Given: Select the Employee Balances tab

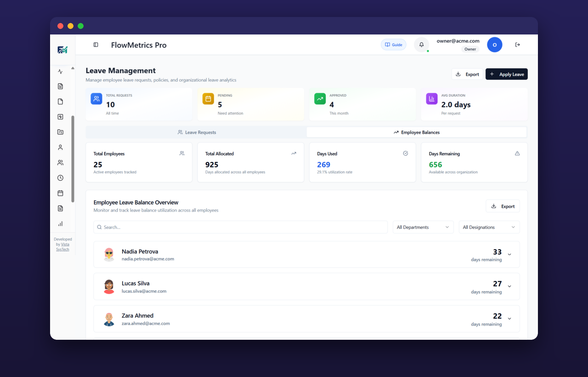Looking at the screenshot, I should pos(417,132).
